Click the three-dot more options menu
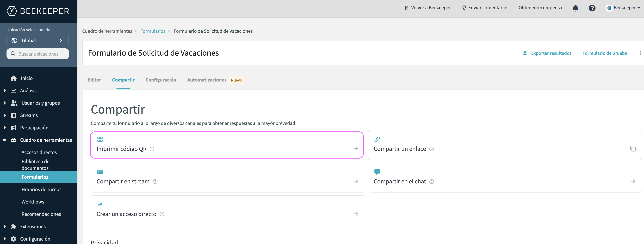644x244 pixels. point(640,53)
